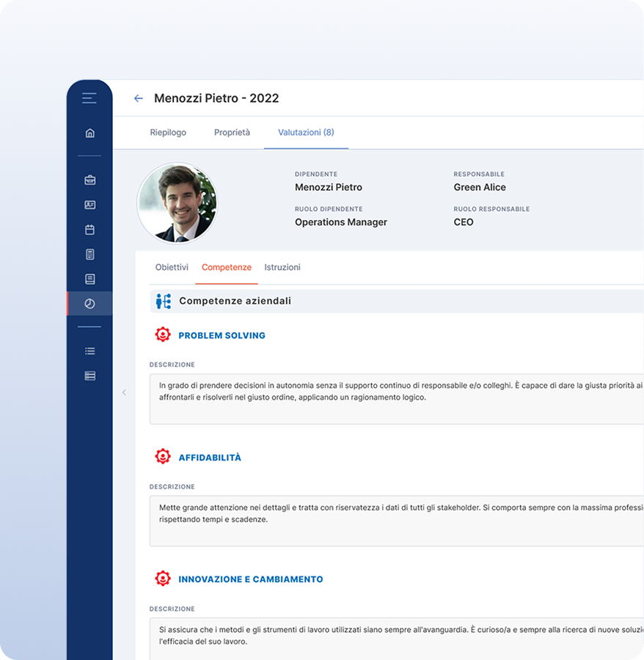Switch to the Riepilogo tab
The image size is (644, 660).
(168, 133)
